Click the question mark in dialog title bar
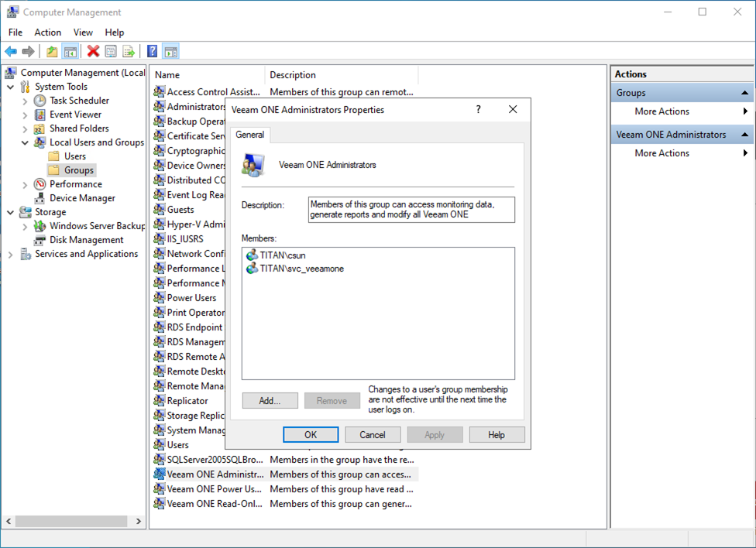This screenshot has width=756, height=548. point(478,109)
